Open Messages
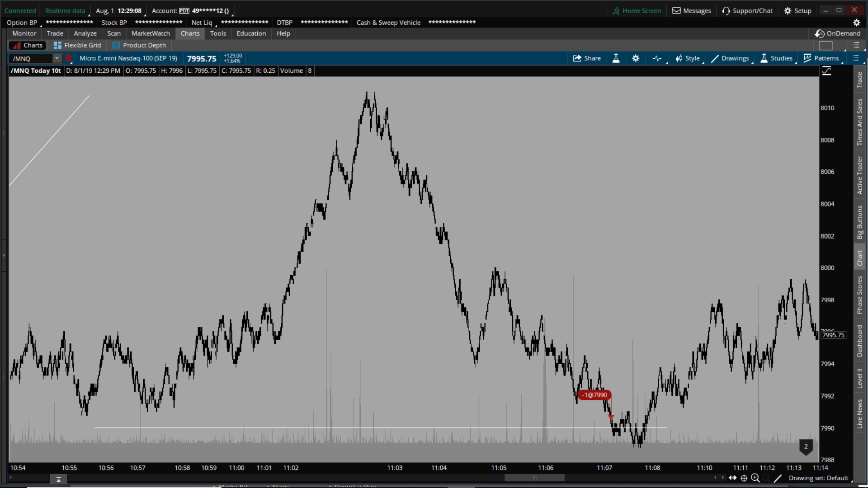 [x=691, y=11]
